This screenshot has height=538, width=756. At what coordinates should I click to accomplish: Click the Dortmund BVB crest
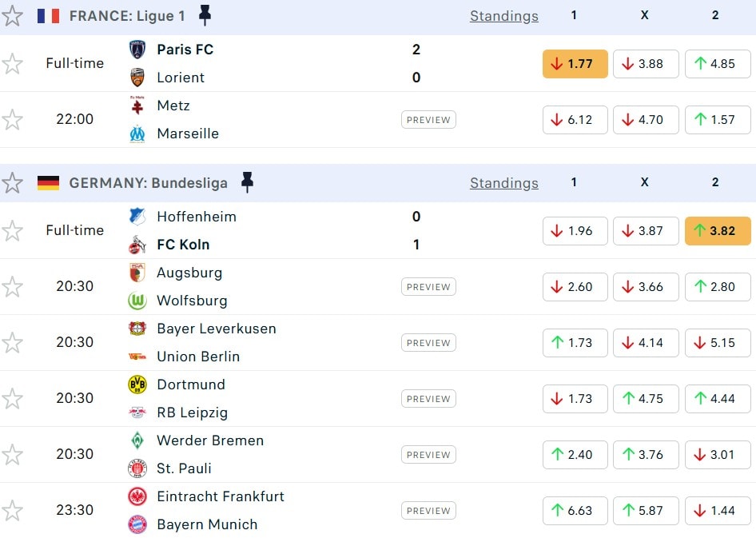point(137,385)
